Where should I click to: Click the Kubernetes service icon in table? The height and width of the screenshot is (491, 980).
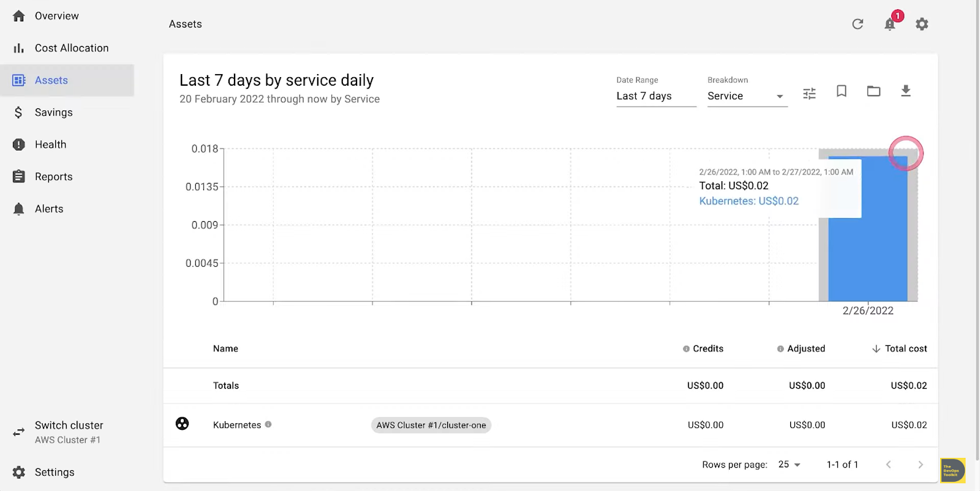point(182,424)
